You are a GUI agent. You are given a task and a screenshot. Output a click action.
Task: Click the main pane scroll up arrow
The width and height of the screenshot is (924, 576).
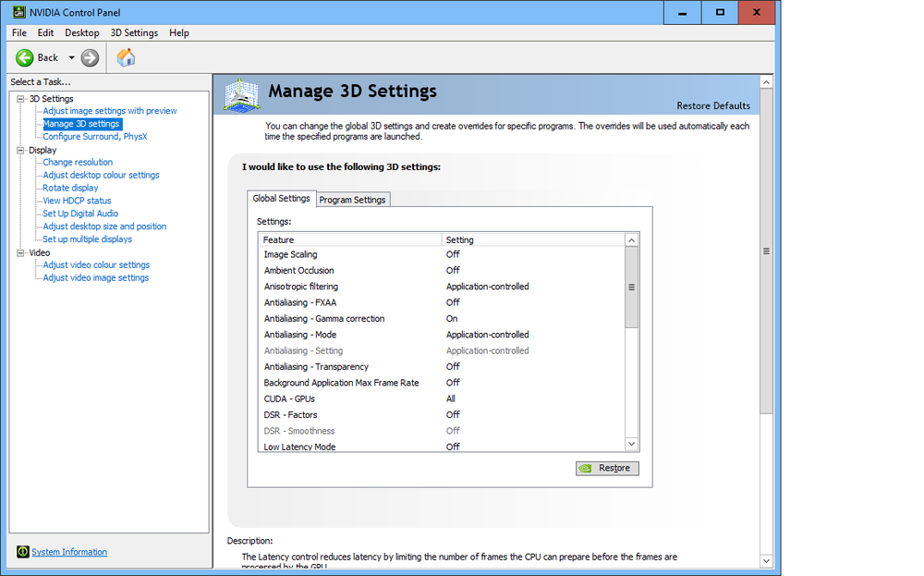(x=766, y=82)
